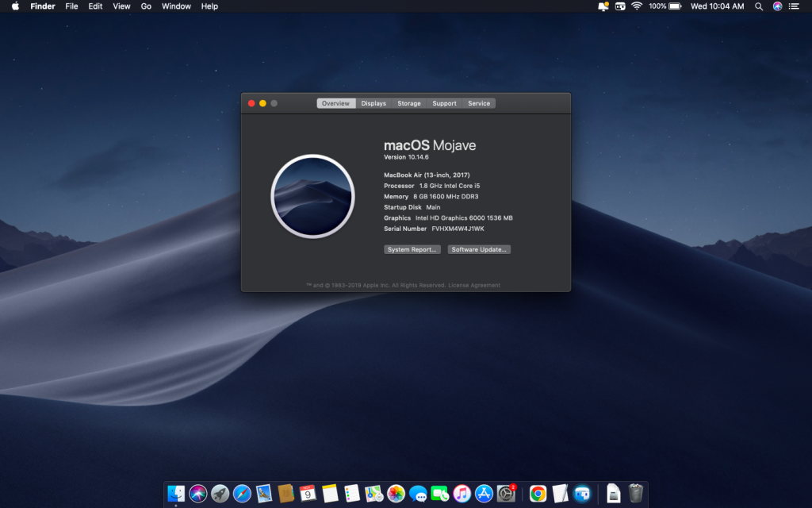Launch Safari compass icon in Dock
The width and height of the screenshot is (812, 508).
click(242, 494)
